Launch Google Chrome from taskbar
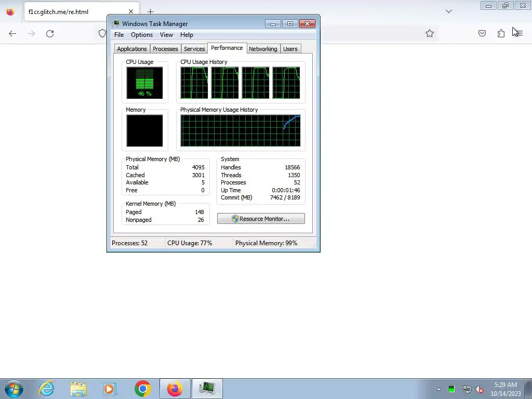 tap(142, 389)
